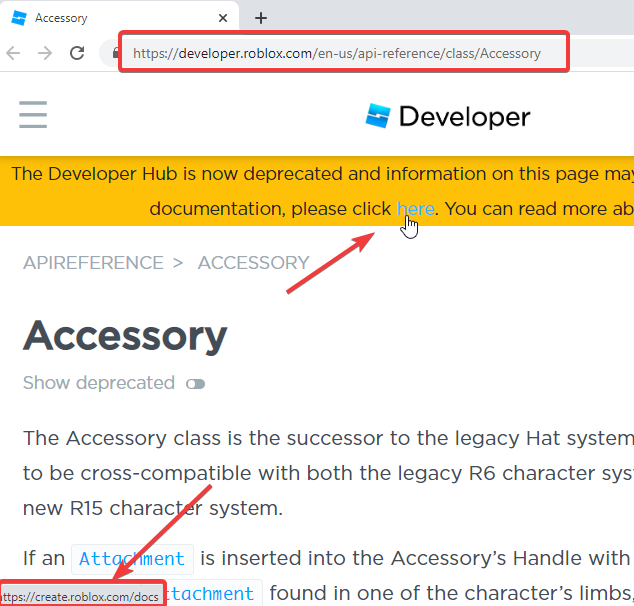The height and width of the screenshot is (606, 634).
Task: Close the Accessory browser tab
Action: click(x=223, y=18)
